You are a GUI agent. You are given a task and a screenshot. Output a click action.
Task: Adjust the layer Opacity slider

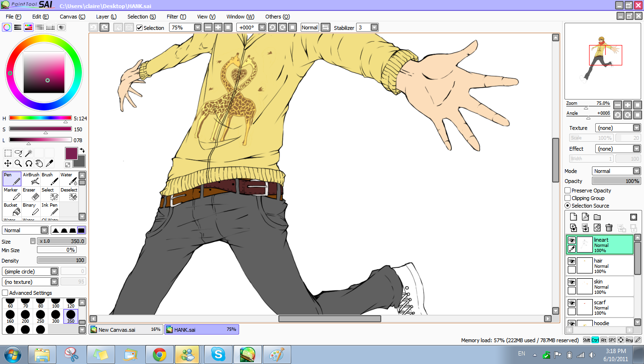coord(617,181)
